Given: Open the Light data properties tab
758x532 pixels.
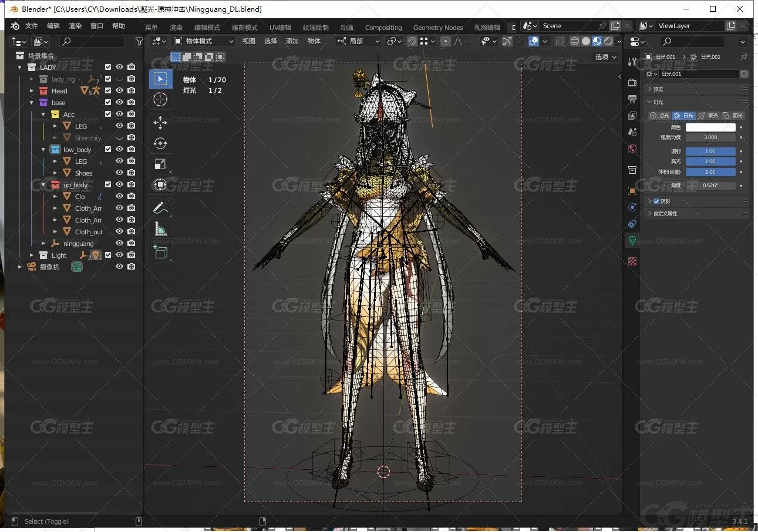Looking at the screenshot, I should 632,240.
